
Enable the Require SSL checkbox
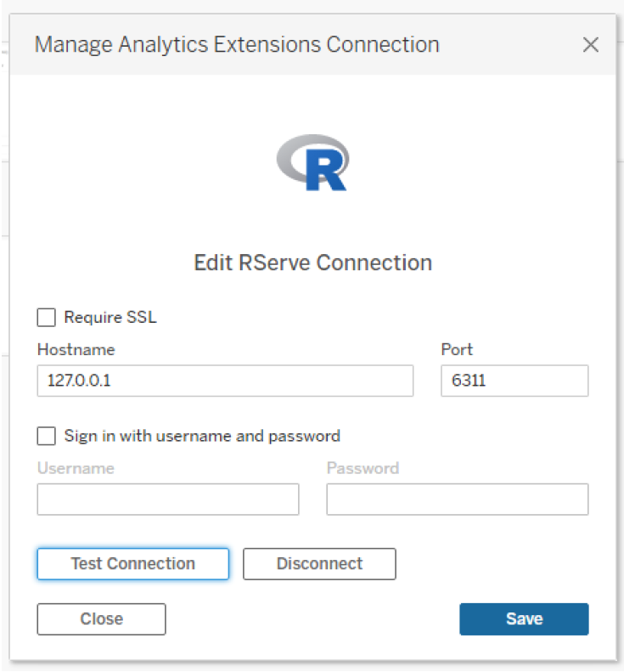pos(46,318)
